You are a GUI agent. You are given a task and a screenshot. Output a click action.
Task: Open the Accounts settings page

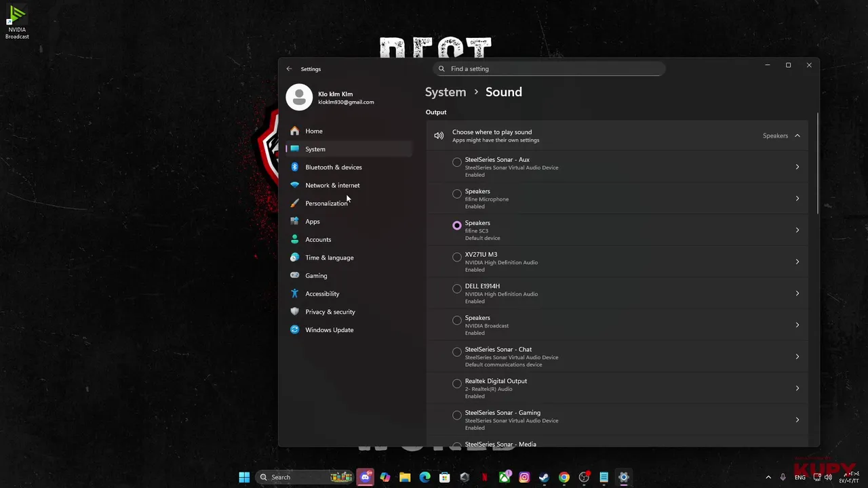(349, 239)
